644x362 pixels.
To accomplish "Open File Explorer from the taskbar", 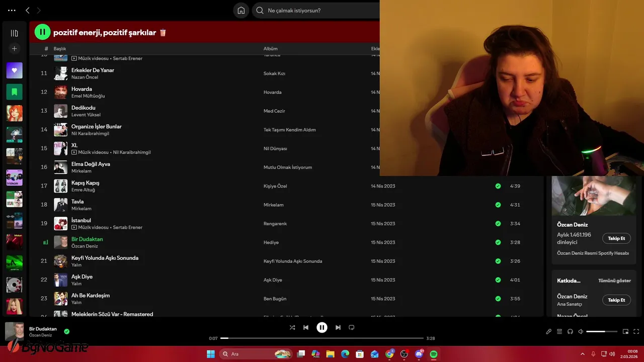I will point(330,354).
